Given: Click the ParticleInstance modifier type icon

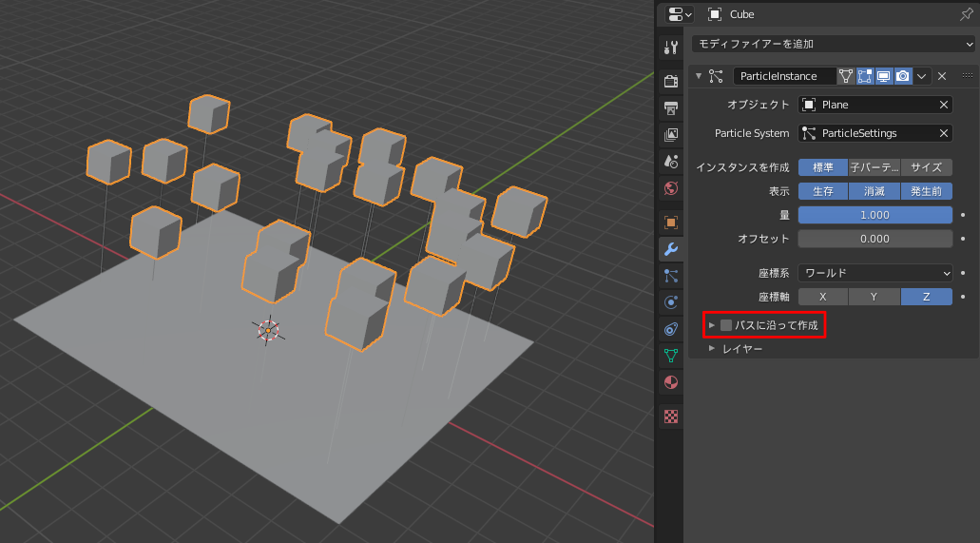Looking at the screenshot, I should pos(717,76).
